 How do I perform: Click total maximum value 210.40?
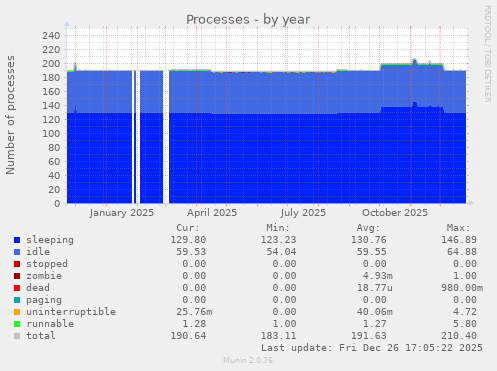coord(458,336)
